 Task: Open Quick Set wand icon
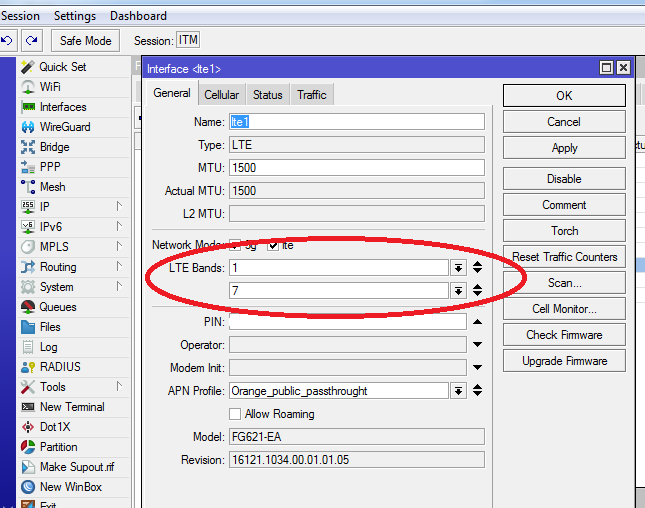(x=28, y=67)
